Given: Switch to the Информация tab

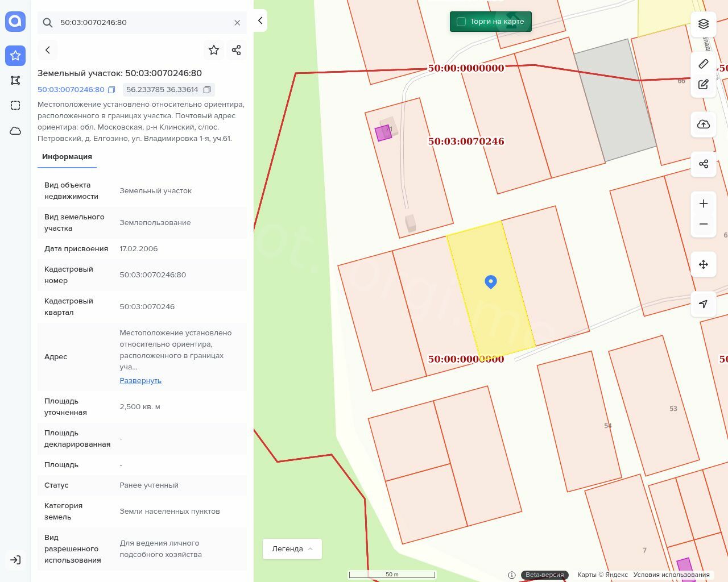Looking at the screenshot, I should (67, 157).
